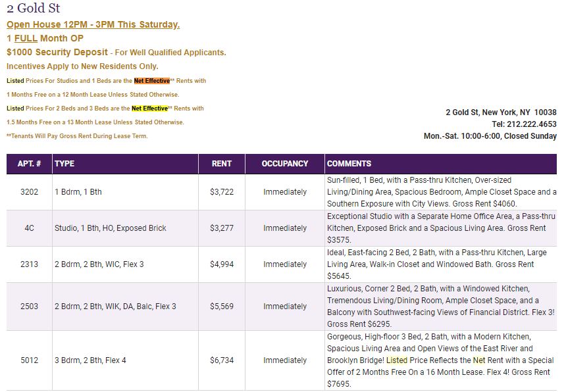The width and height of the screenshot is (566, 392).
Task: Click 'Immediately' occupancy for apartment 2503
Action: point(285,306)
